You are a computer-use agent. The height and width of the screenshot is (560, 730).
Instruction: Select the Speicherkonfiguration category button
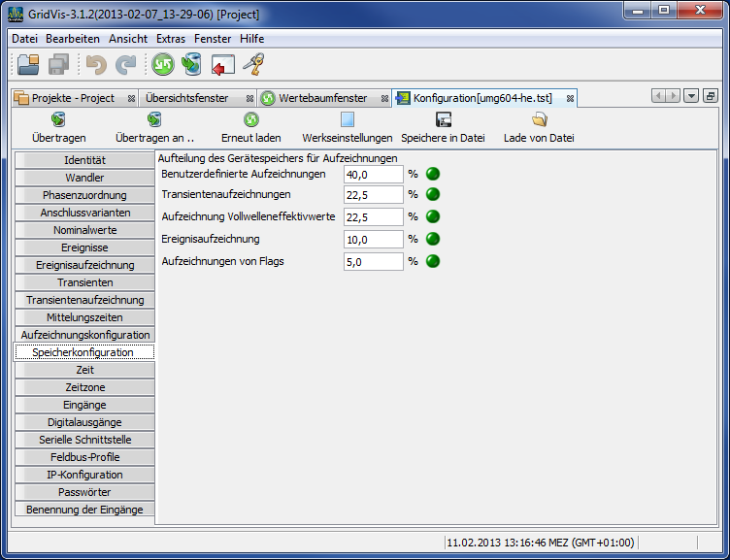(84, 352)
